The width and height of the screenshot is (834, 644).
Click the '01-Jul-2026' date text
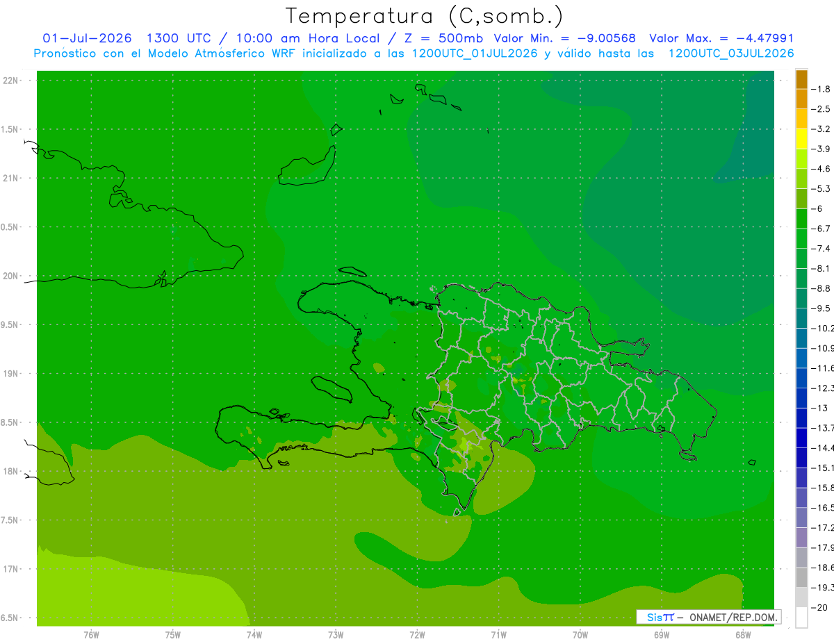tap(87, 38)
